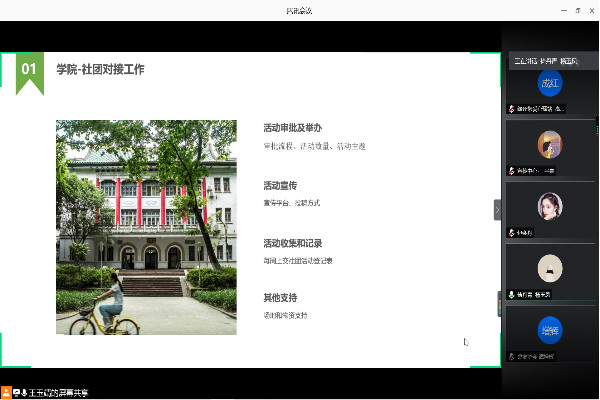Image resolution: width=600 pixels, height=400 pixels.
Task: Select the fifth participant's blue avatar tile
Action: [x=549, y=329]
